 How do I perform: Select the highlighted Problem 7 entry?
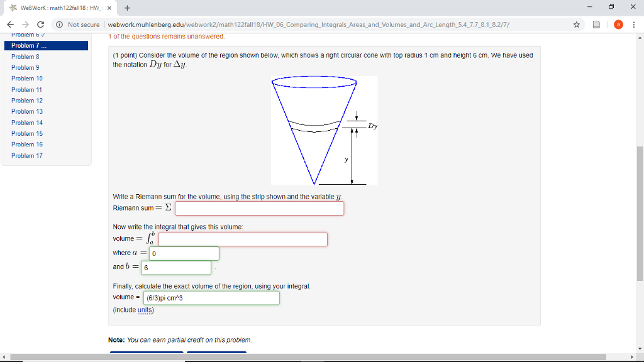pos(28,45)
